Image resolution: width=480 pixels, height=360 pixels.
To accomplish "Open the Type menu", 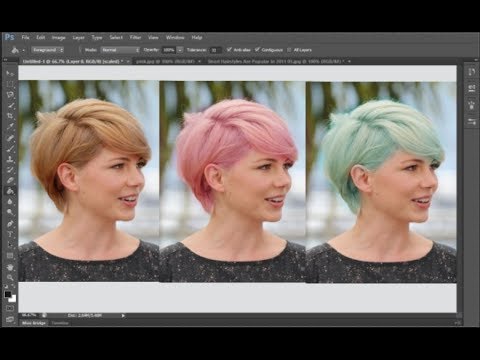I will click(97, 37).
